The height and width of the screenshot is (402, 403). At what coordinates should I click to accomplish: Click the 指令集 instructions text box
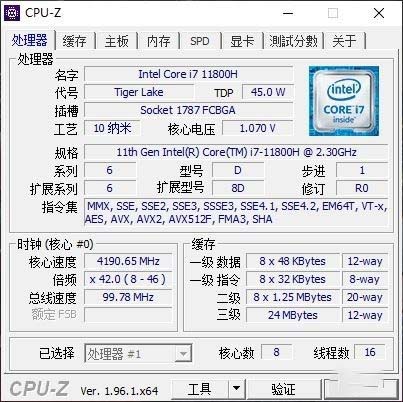(236, 213)
